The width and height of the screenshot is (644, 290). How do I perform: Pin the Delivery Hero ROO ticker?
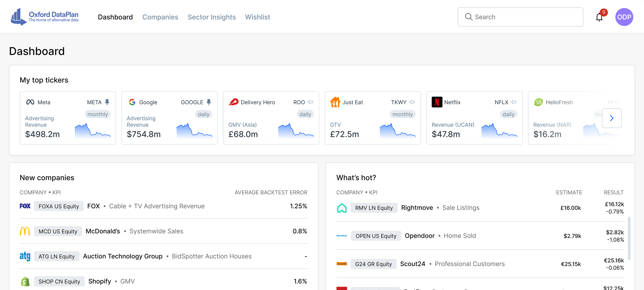click(310, 102)
